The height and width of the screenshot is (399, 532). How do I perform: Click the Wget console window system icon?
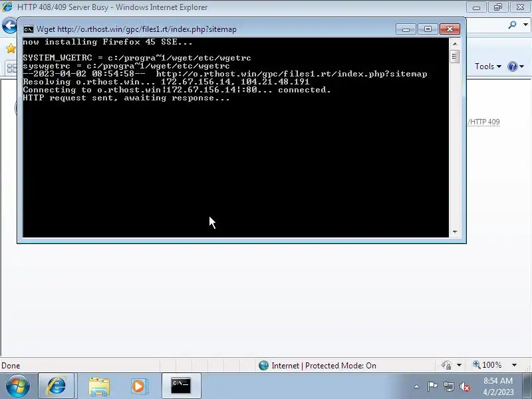pyautogui.click(x=29, y=29)
